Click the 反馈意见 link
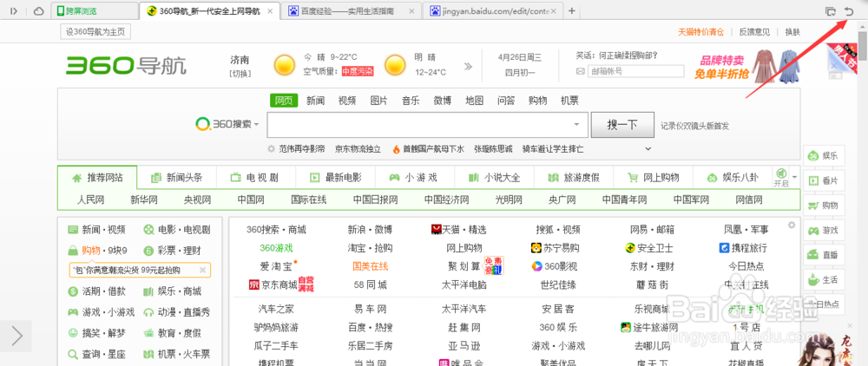 (x=754, y=32)
